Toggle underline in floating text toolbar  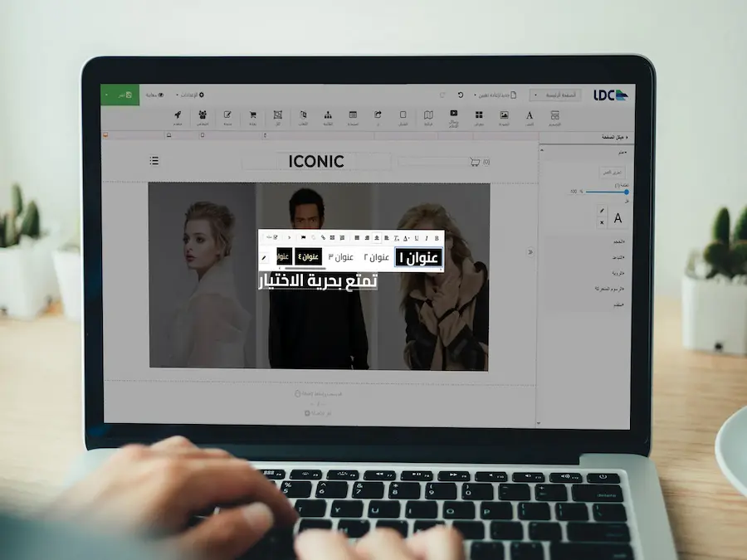(x=417, y=238)
